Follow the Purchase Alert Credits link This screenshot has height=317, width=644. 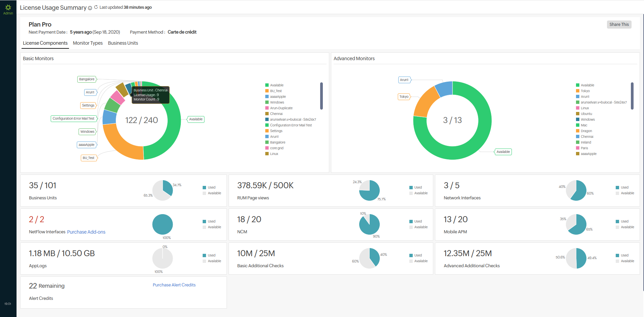tap(174, 285)
